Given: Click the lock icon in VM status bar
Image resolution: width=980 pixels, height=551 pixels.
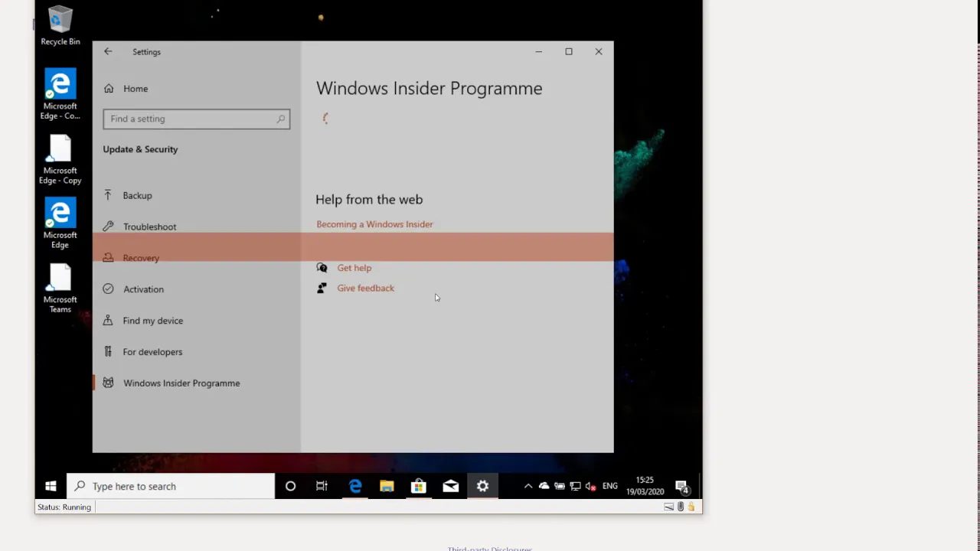Looking at the screenshot, I should [691, 507].
